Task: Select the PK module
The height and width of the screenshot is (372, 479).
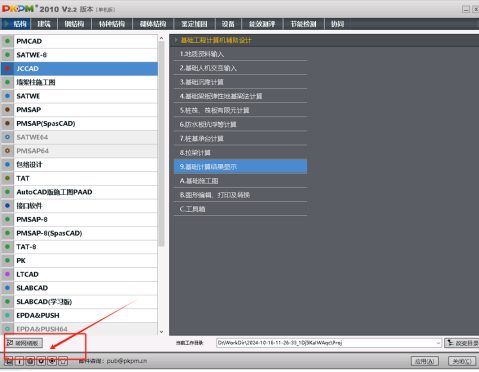Action: tap(79, 261)
